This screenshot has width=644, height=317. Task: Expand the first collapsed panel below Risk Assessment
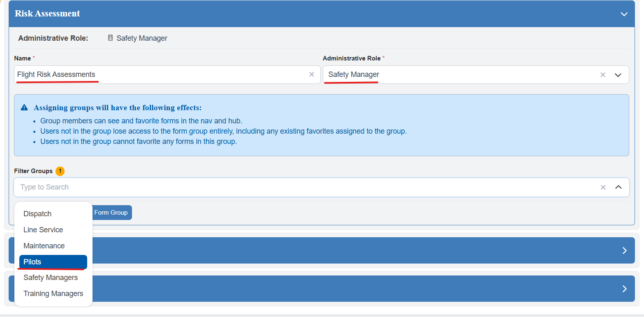624,250
